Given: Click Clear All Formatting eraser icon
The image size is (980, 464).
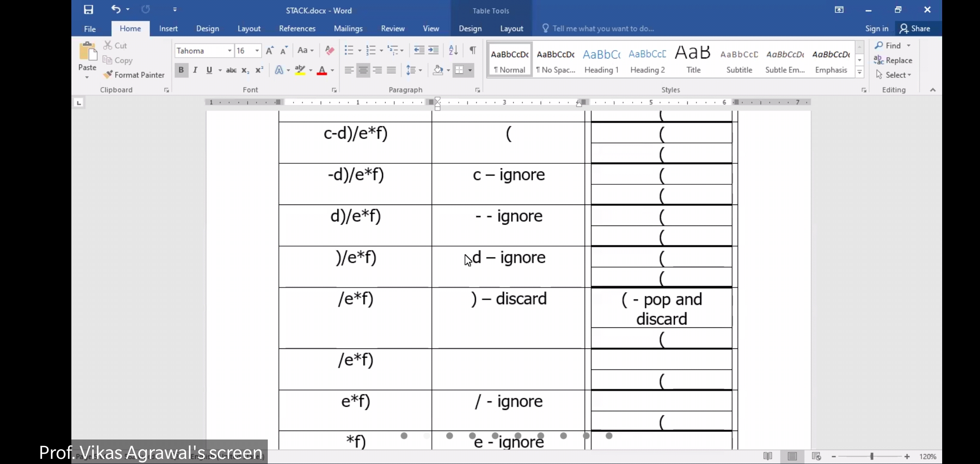Looking at the screenshot, I should pyautogui.click(x=330, y=50).
